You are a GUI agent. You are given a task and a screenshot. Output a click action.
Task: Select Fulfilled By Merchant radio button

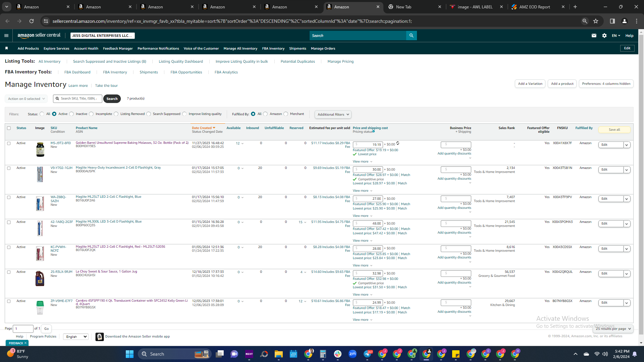click(286, 114)
